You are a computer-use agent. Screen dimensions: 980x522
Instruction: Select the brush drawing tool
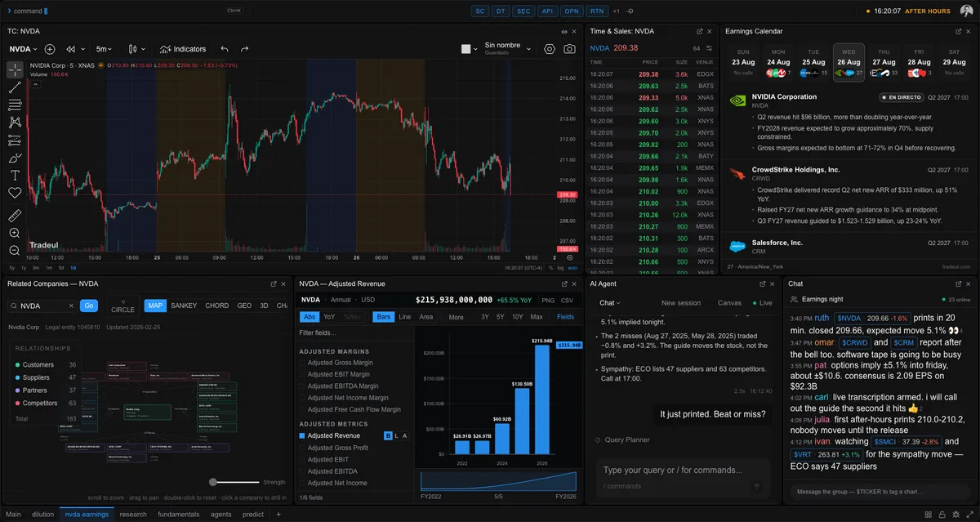(x=15, y=158)
